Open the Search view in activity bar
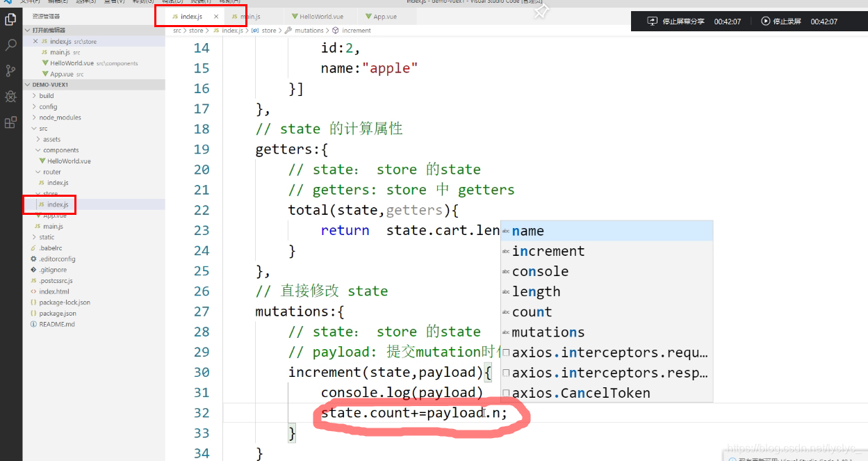868x461 pixels. tap(10, 45)
